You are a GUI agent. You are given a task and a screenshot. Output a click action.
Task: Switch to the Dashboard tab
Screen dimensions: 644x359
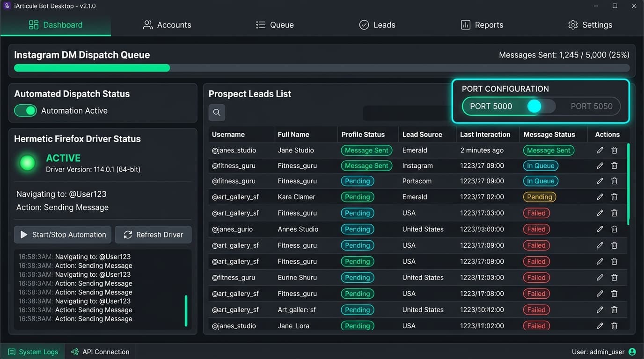56,25
